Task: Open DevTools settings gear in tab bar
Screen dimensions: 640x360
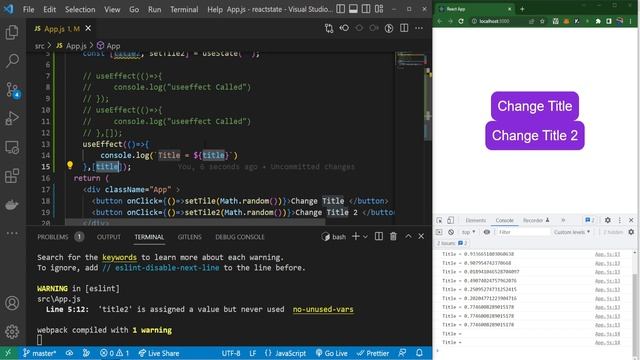Action: (608, 220)
